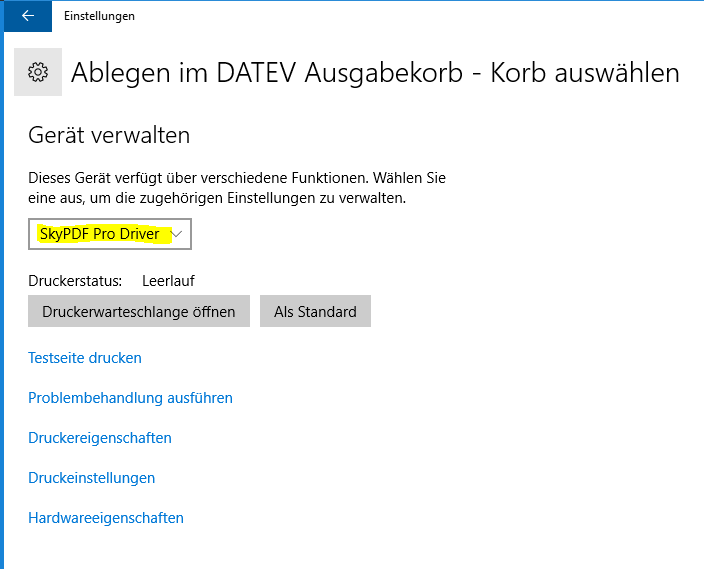
Task: Set printer as default with Als Standard
Action: [315, 311]
